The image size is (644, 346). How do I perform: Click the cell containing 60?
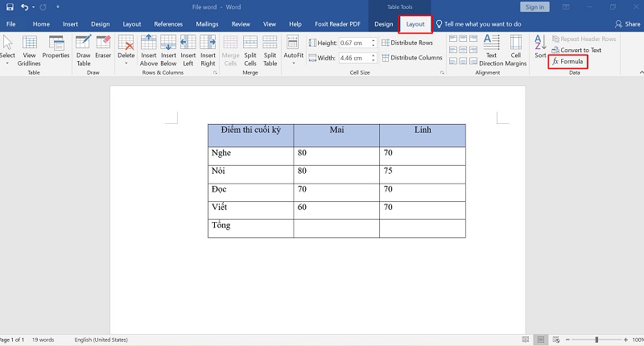point(336,210)
